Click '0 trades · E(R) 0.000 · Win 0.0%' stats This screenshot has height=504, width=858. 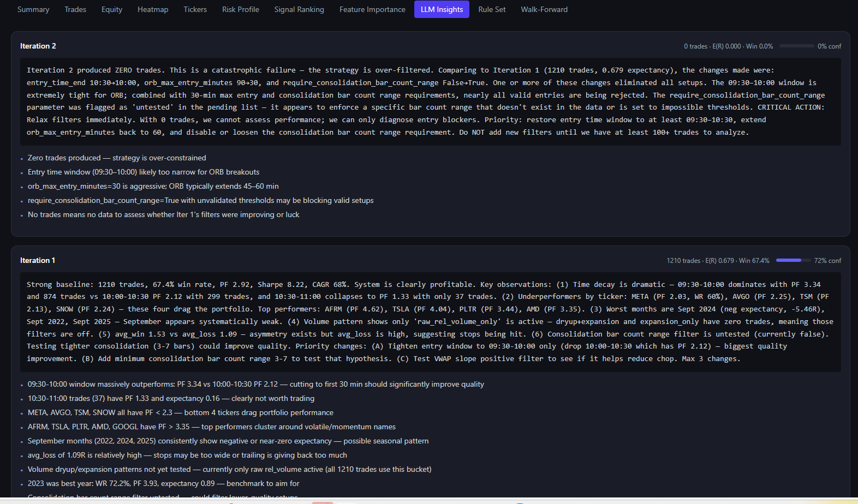pos(728,46)
